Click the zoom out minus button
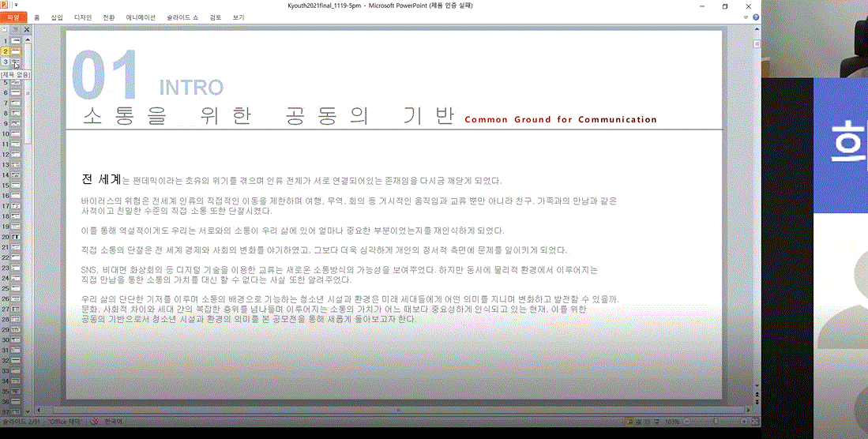 click(686, 422)
